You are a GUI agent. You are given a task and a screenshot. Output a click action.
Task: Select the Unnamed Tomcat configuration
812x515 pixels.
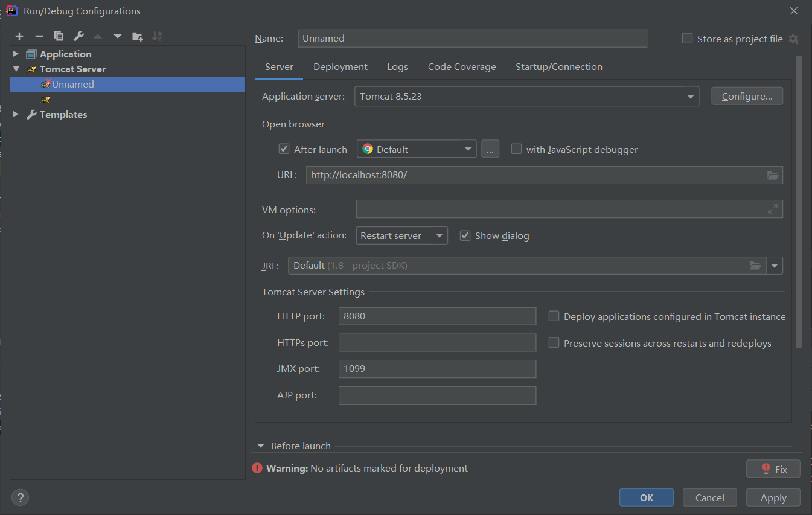127,84
